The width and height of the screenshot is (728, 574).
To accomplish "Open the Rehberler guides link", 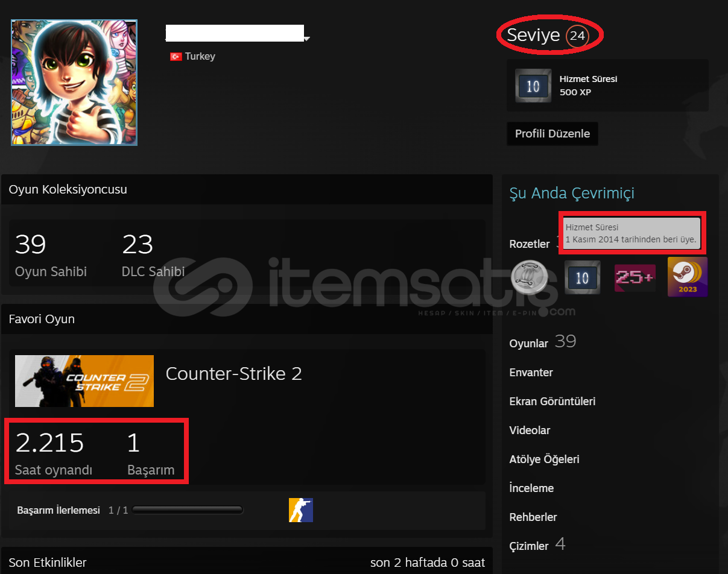I will (x=533, y=517).
